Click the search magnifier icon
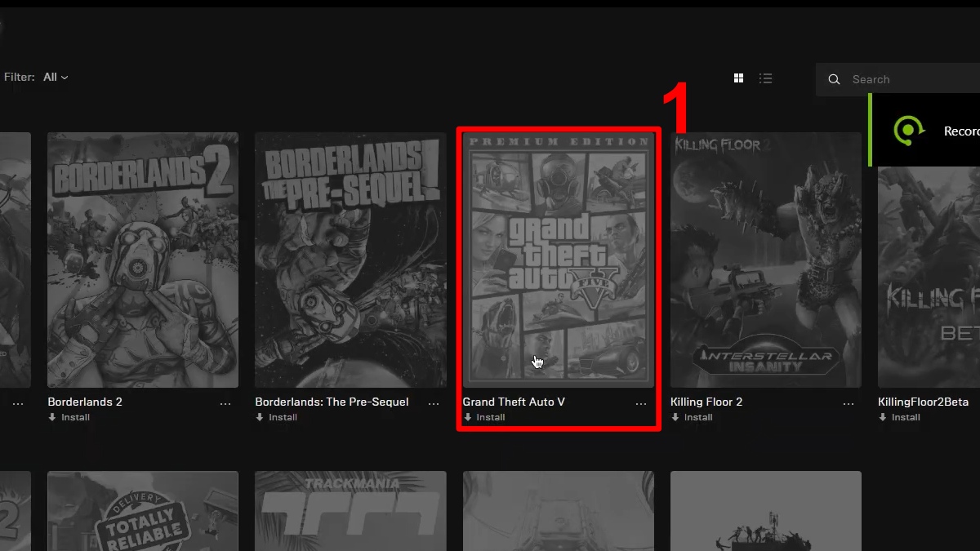Viewport: 980px width, 551px height. tap(834, 79)
